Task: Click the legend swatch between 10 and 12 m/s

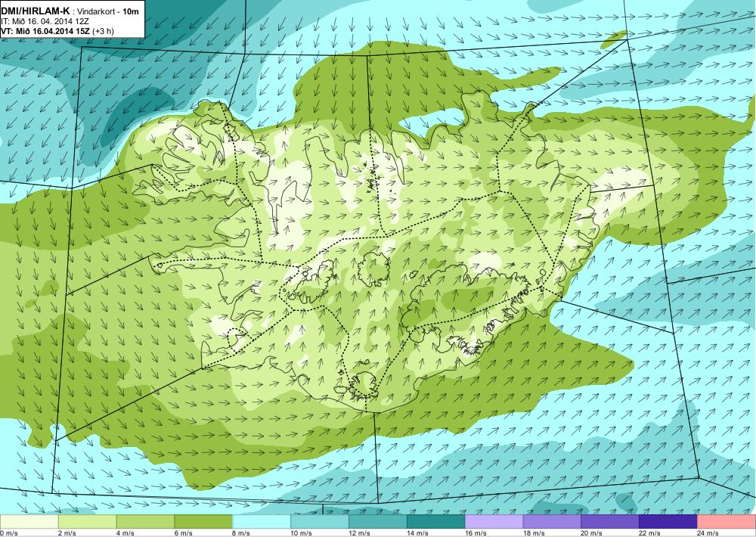Action: coord(320,522)
